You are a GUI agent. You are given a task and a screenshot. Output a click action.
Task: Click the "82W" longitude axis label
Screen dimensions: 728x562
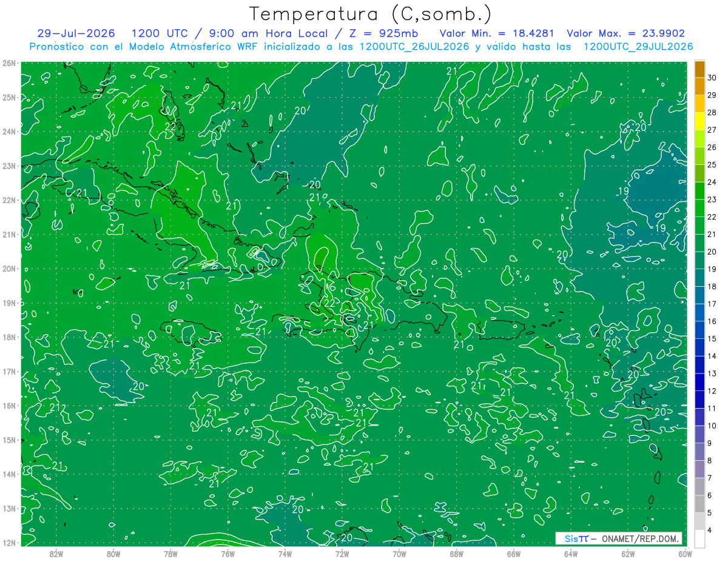[56, 554]
